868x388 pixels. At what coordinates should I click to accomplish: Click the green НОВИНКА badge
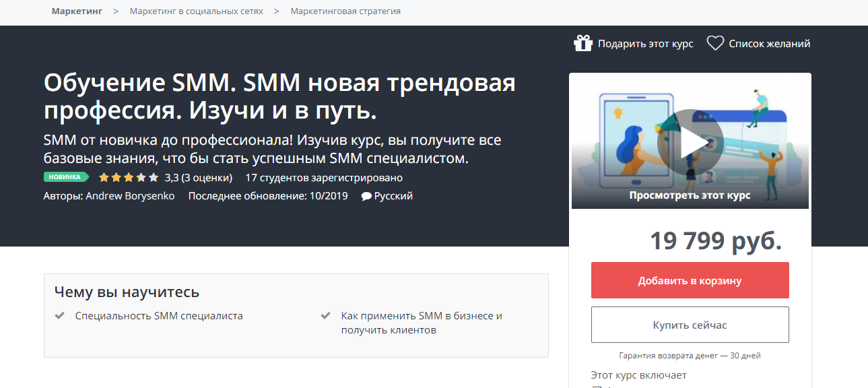66,177
